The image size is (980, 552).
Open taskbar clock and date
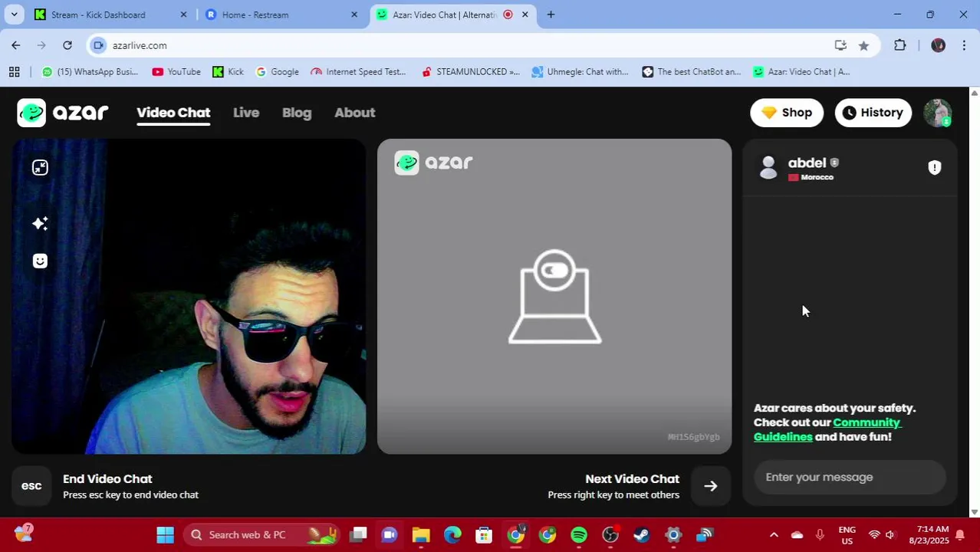pos(929,534)
